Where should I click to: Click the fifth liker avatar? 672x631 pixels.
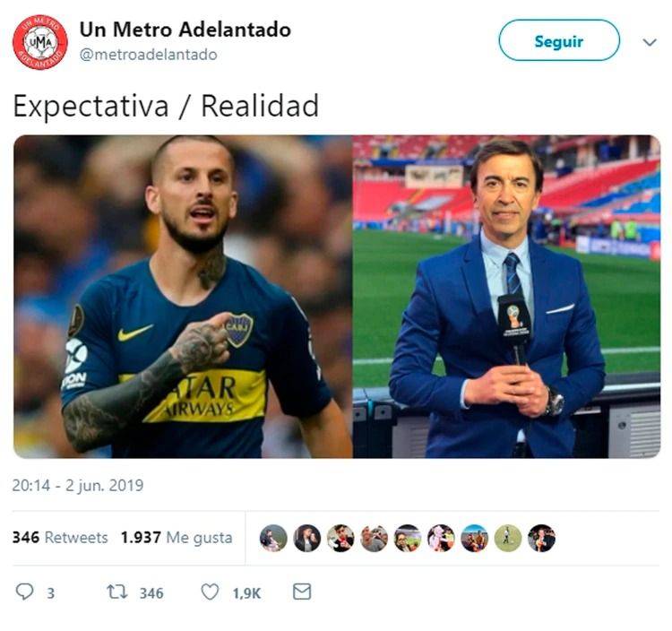pos(407,538)
